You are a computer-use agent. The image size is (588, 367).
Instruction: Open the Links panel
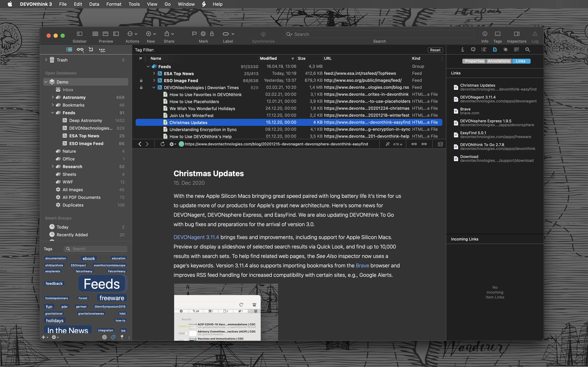click(x=521, y=61)
